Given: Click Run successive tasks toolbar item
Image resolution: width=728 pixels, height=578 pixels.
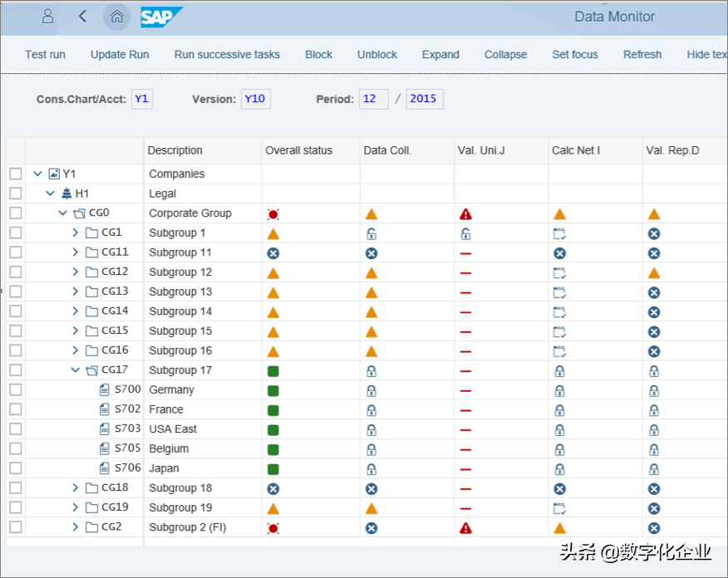Looking at the screenshot, I should (x=227, y=55).
